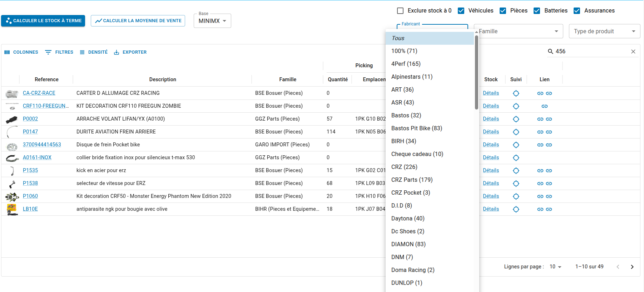Click Calculer le stock à terme button
644x292 pixels.
pos(43,21)
